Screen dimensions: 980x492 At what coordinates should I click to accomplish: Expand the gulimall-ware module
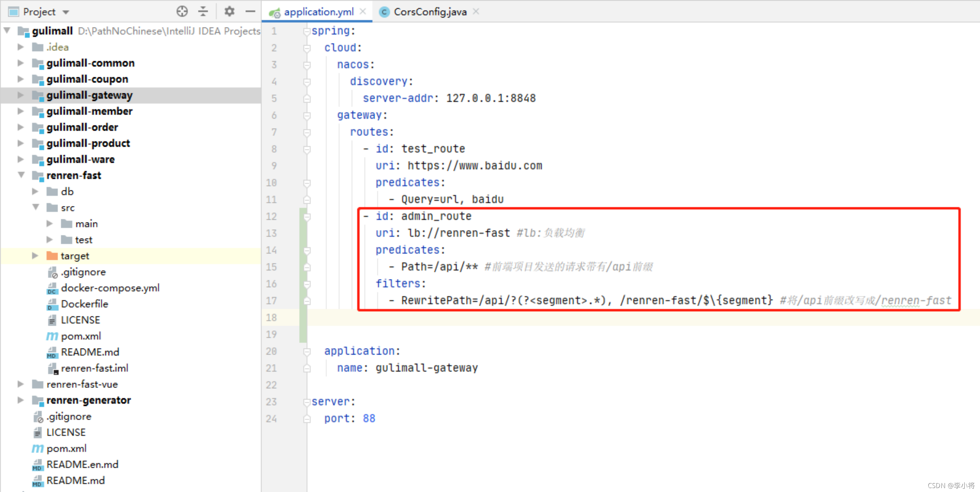[21, 159]
